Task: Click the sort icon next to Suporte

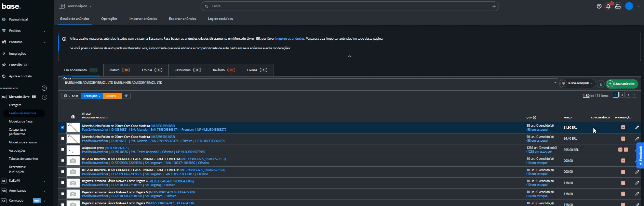Action: (126, 96)
